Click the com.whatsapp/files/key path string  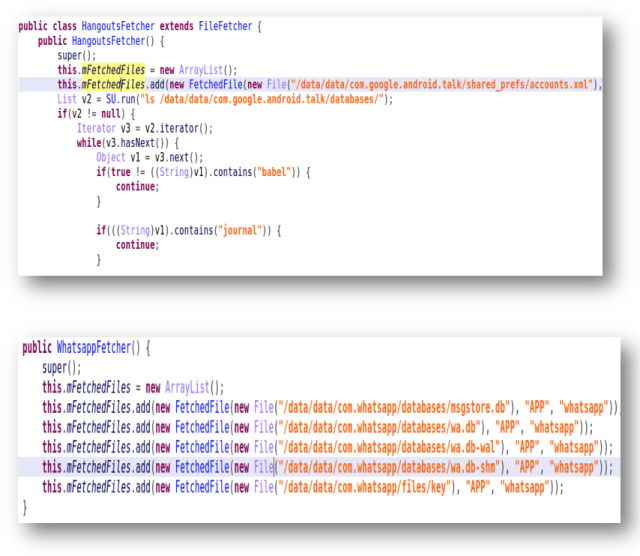365,487
